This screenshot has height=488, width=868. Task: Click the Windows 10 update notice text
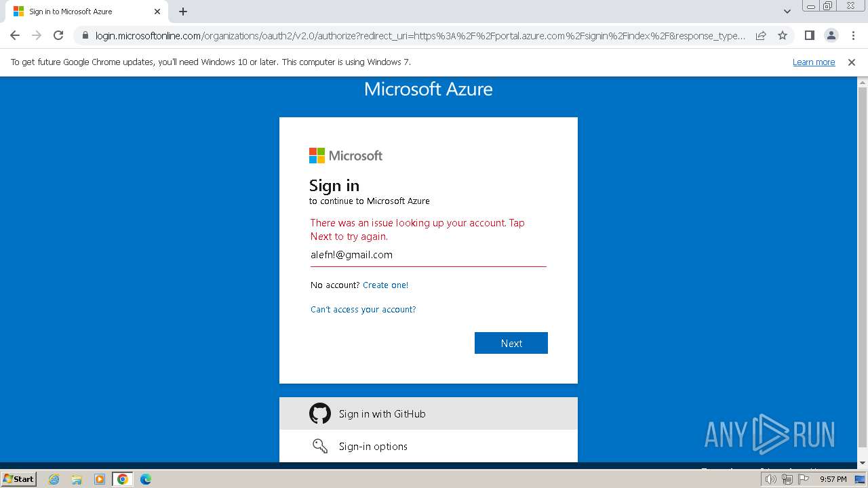click(x=211, y=62)
